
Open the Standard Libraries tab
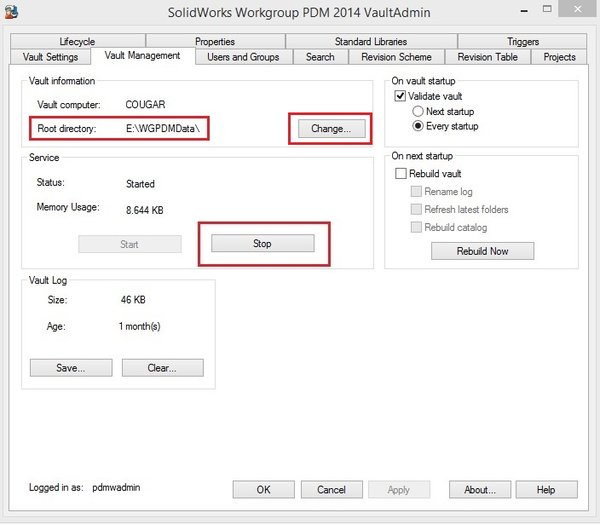tap(371, 41)
